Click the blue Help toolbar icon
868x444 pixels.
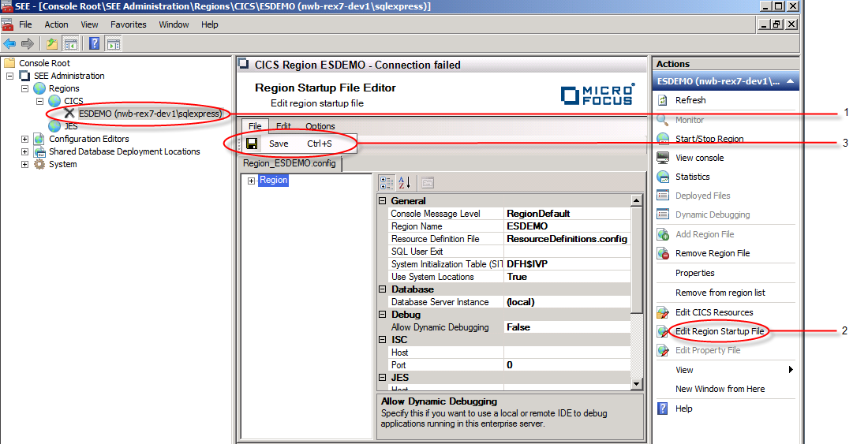click(95, 43)
